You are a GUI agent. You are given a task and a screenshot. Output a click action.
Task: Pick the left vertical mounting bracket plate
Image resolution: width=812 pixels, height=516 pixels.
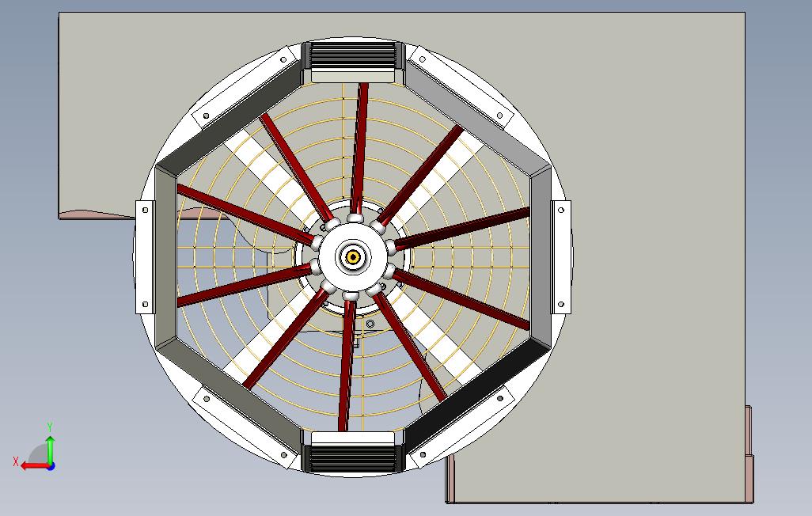coord(145,257)
